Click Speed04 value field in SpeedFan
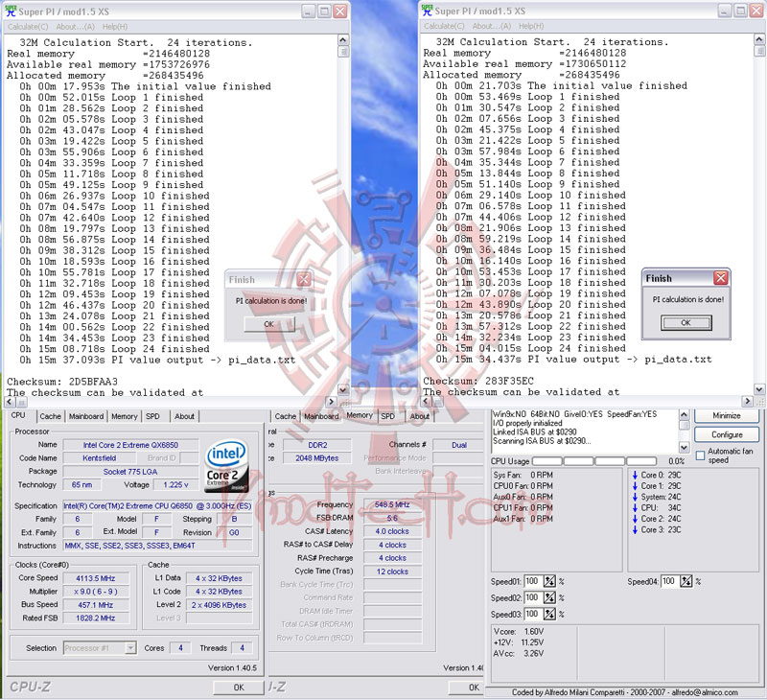Image resolution: width=767 pixels, height=700 pixels. (x=669, y=581)
